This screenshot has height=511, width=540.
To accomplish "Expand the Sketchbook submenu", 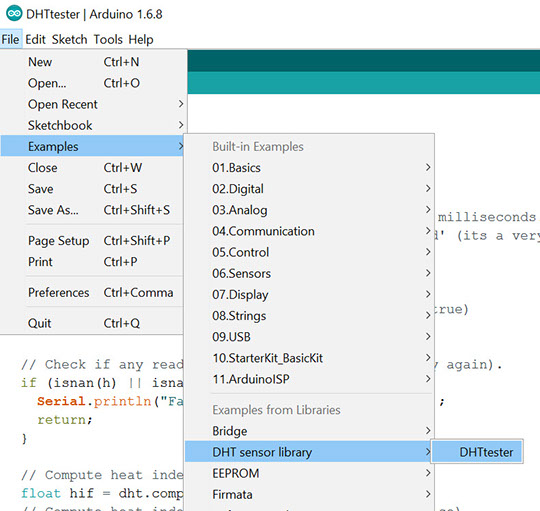I will click(93, 125).
